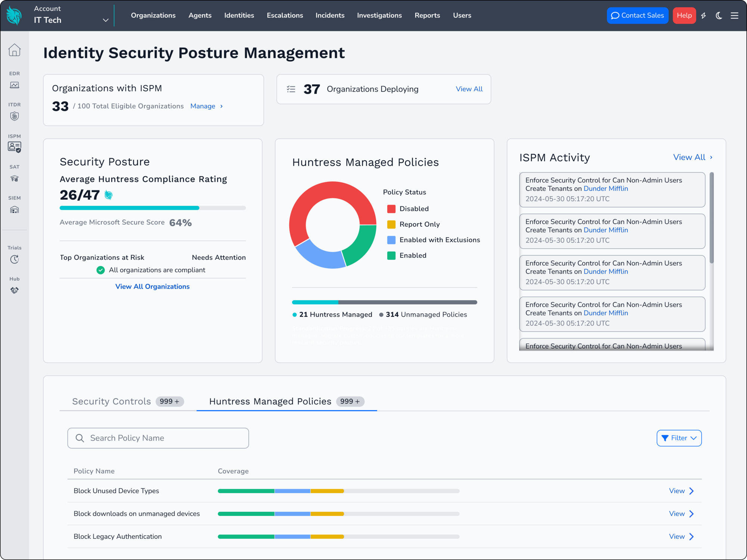Click the Policy Name column header

click(x=94, y=471)
